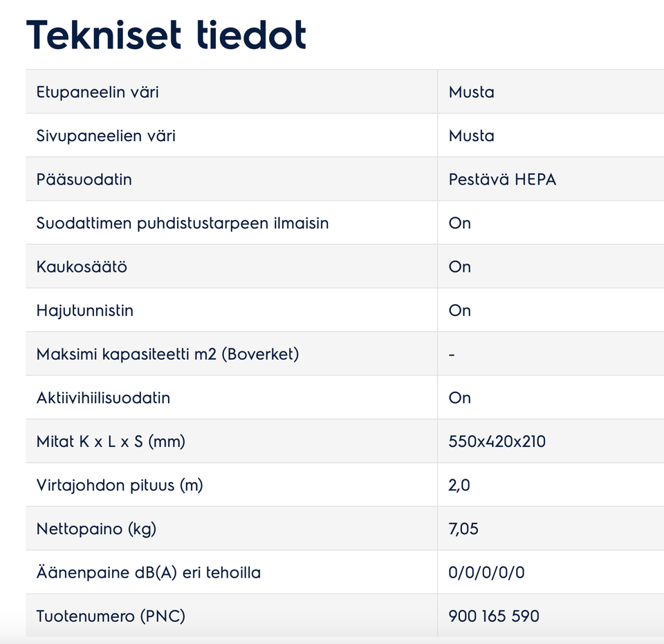Select the 'Etupaneelin väri' row label
This screenshot has width=664, height=644.
point(98,92)
